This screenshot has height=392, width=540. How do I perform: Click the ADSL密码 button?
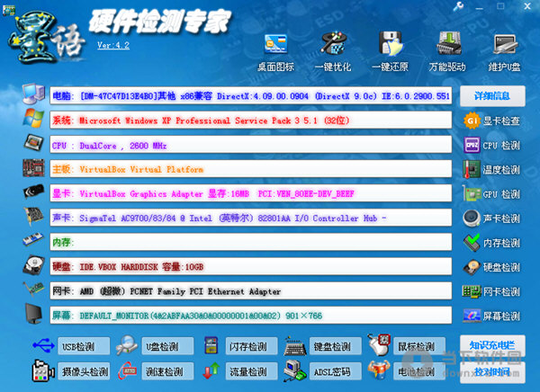pos(336,371)
